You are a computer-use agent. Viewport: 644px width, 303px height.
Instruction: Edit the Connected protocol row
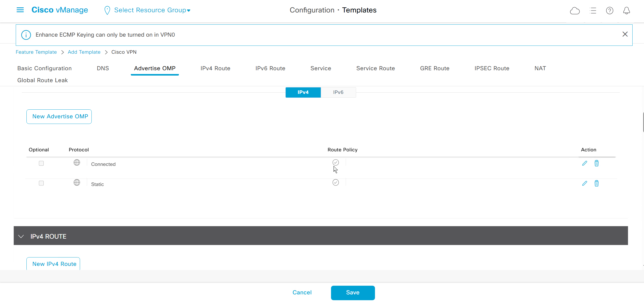click(585, 163)
